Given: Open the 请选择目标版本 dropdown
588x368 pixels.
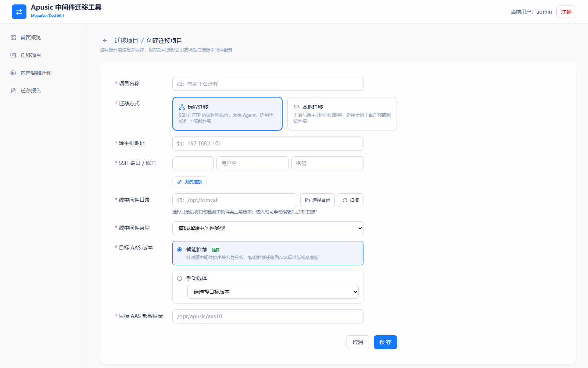Looking at the screenshot, I should (x=273, y=292).
